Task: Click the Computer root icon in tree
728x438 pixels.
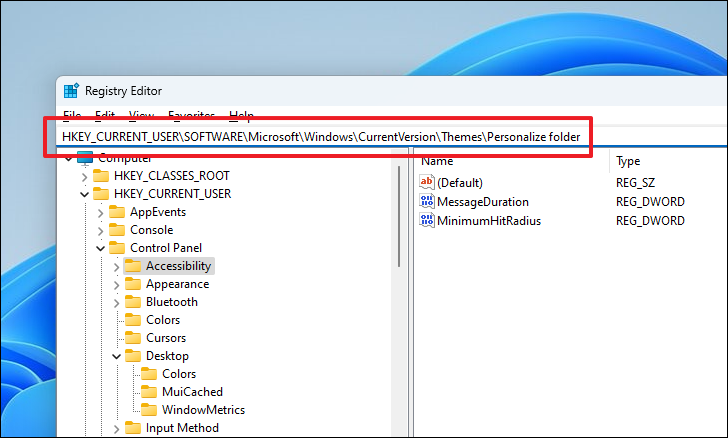Action: (x=85, y=158)
